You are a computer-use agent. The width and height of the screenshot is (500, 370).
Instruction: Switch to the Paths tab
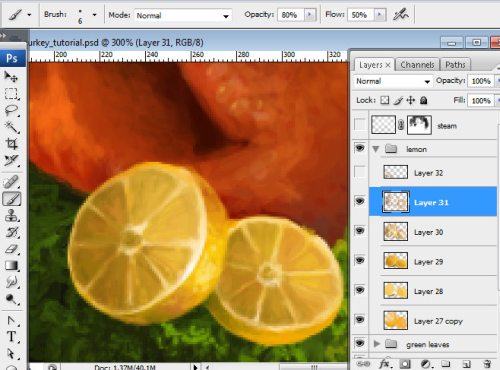pos(455,65)
